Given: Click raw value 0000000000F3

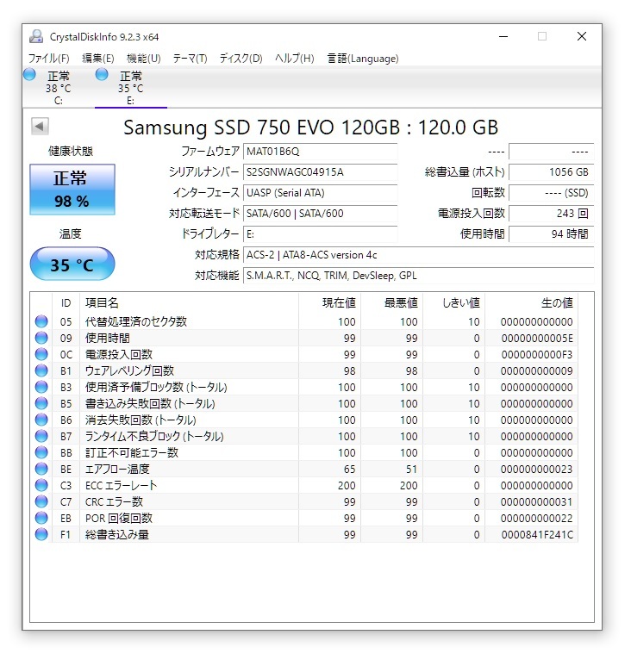Looking at the screenshot, I should click(x=537, y=354).
